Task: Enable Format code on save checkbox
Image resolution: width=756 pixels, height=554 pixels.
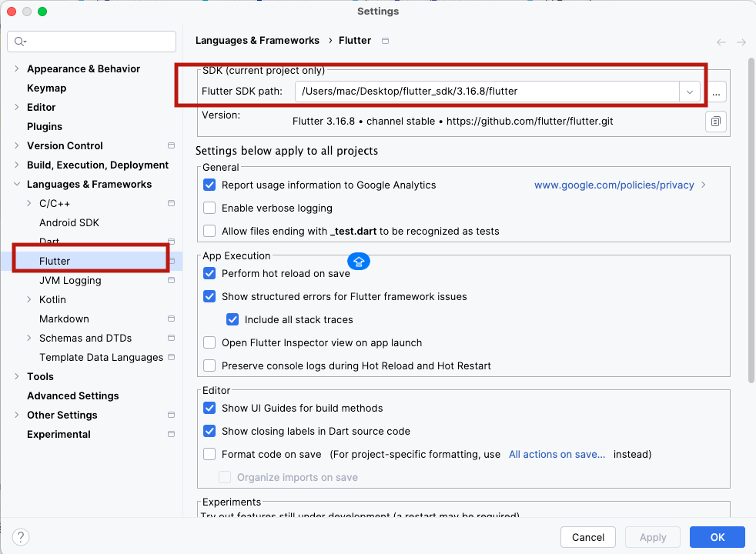Action: point(209,455)
